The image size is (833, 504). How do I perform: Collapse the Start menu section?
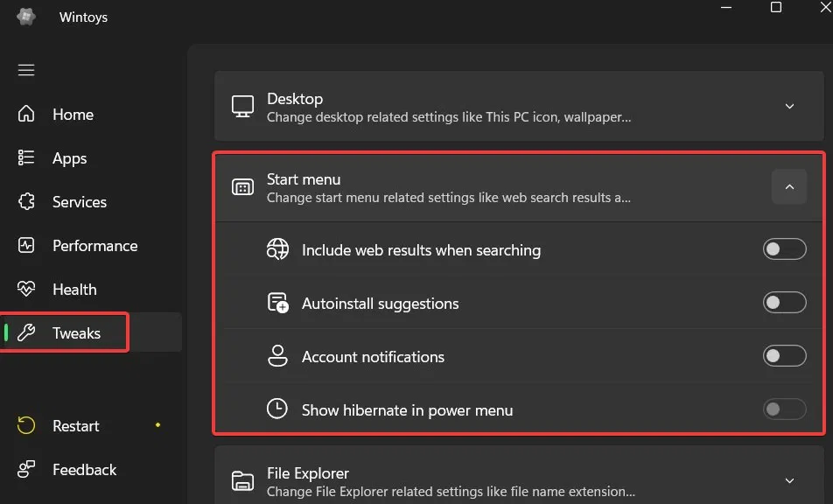[789, 187]
